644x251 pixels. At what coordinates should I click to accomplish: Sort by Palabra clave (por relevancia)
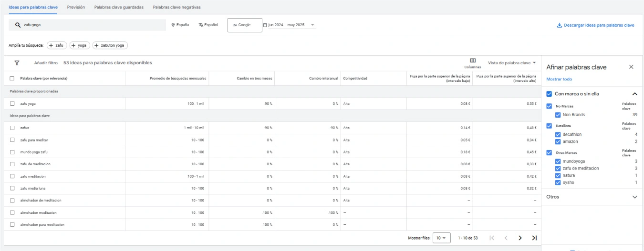pyautogui.click(x=43, y=79)
